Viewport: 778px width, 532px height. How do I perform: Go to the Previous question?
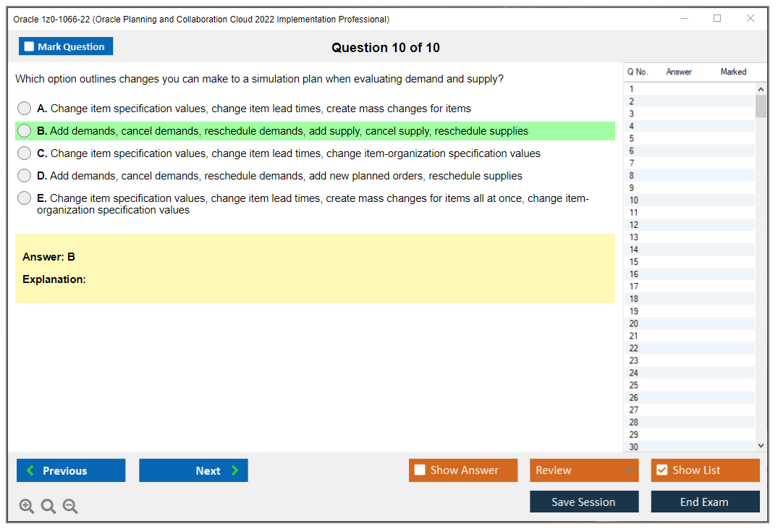click(x=71, y=470)
